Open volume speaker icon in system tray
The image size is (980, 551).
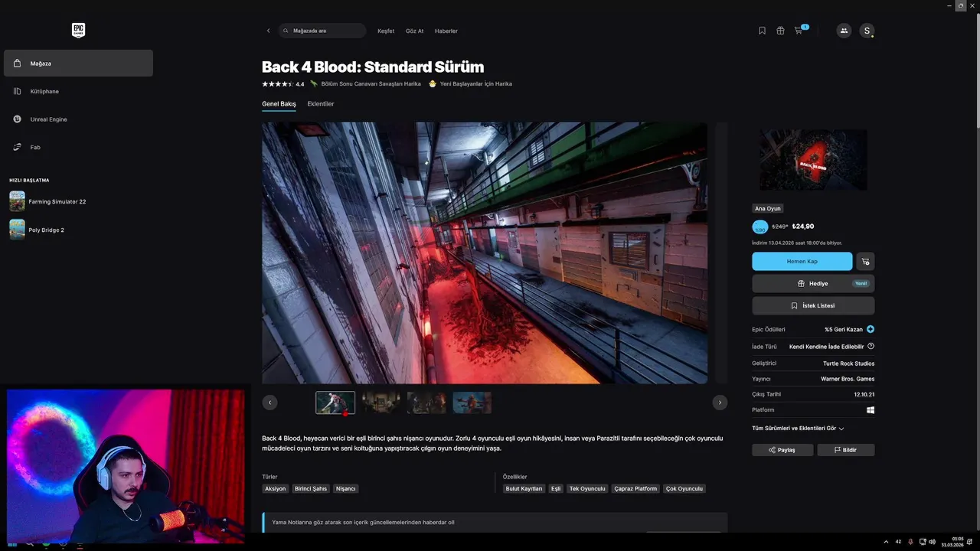pos(932,542)
